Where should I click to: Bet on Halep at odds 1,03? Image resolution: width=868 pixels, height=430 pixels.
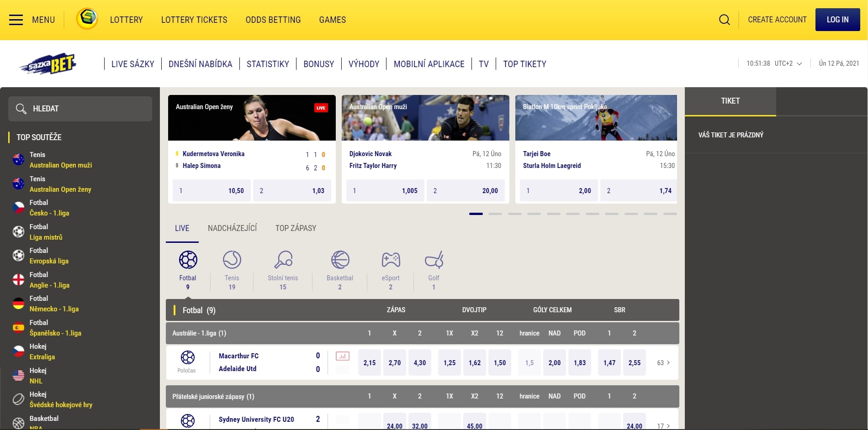292,190
